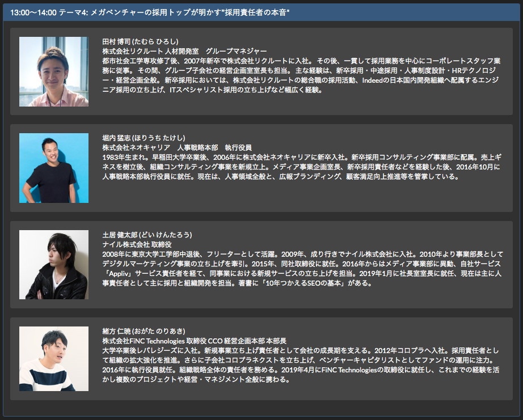
Task: Open 田村 博司's profile photo
Action: coord(54,72)
